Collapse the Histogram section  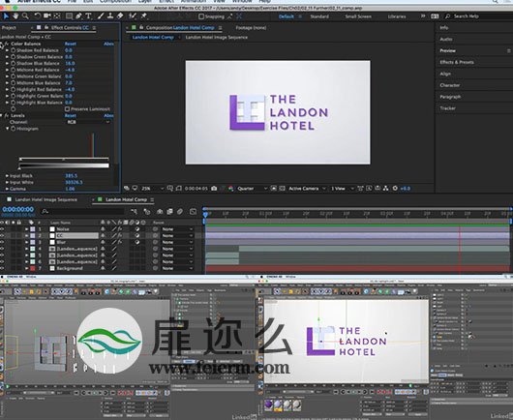coord(7,129)
